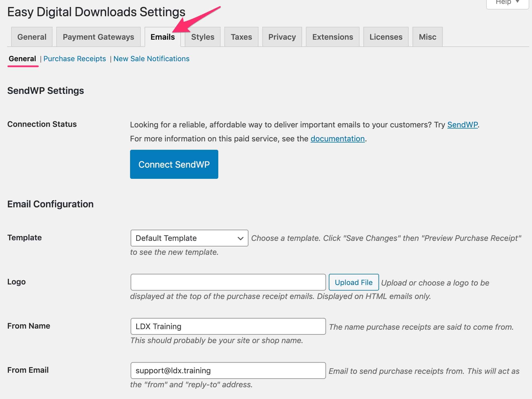Switch to the Payment Gateways tab
This screenshot has height=399, width=532.
click(99, 37)
